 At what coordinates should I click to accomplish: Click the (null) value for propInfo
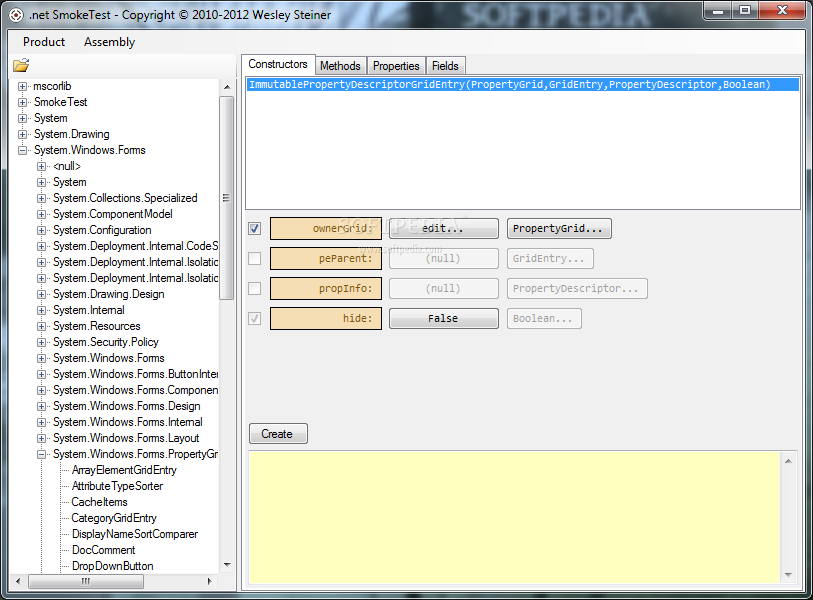pos(444,288)
